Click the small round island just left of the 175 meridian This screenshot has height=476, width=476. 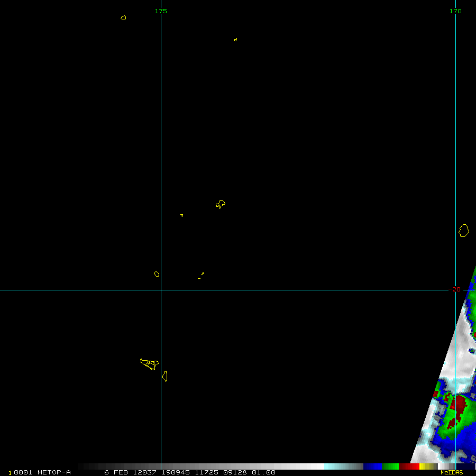tap(157, 274)
